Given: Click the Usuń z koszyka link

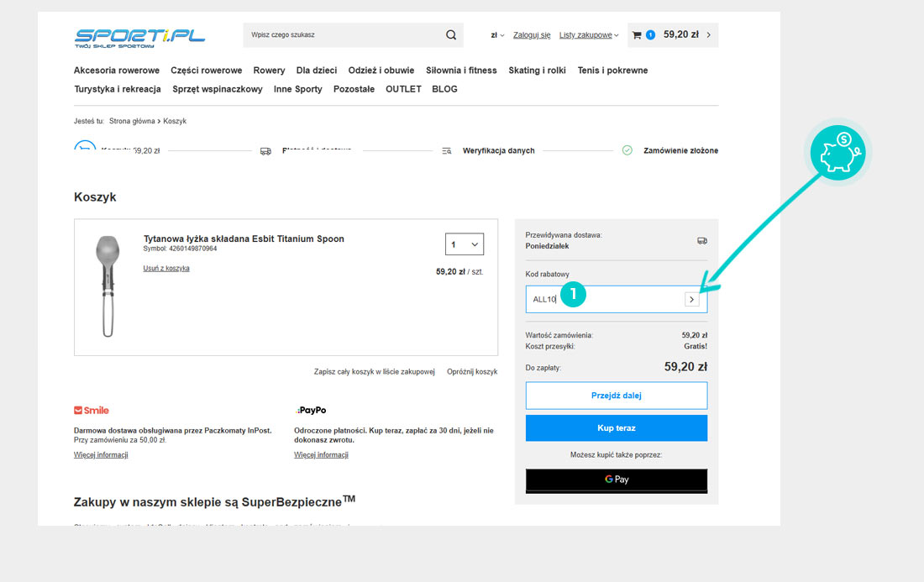Looking at the screenshot, I should (x=166, y=269).
